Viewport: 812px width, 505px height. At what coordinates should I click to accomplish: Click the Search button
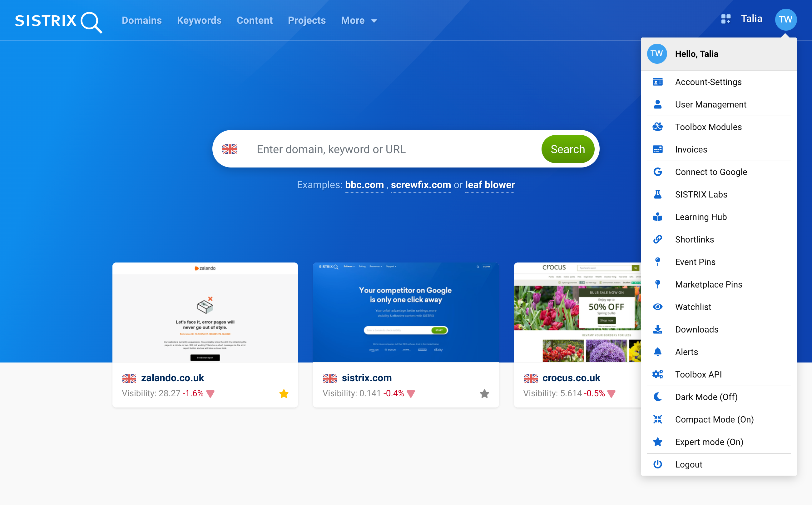(x=568, y=149)
